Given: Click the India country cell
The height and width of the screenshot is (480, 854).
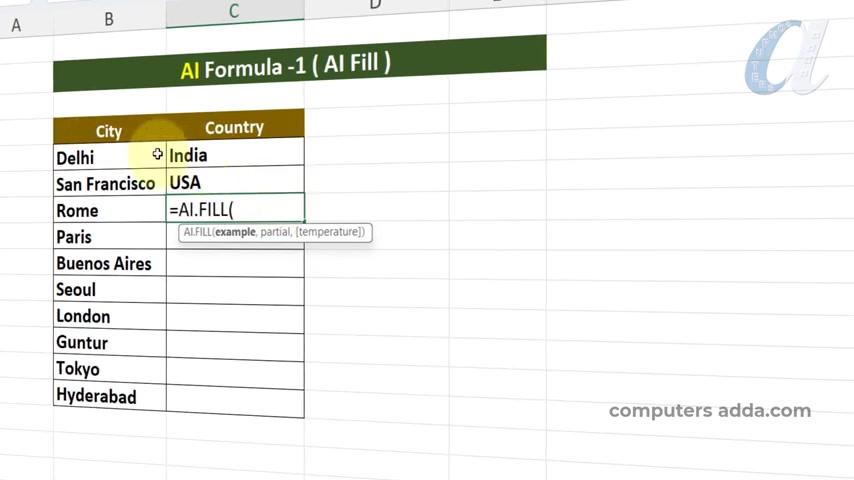Looking at the screenshot, I should pyautogui.click(x=235, y=154).
